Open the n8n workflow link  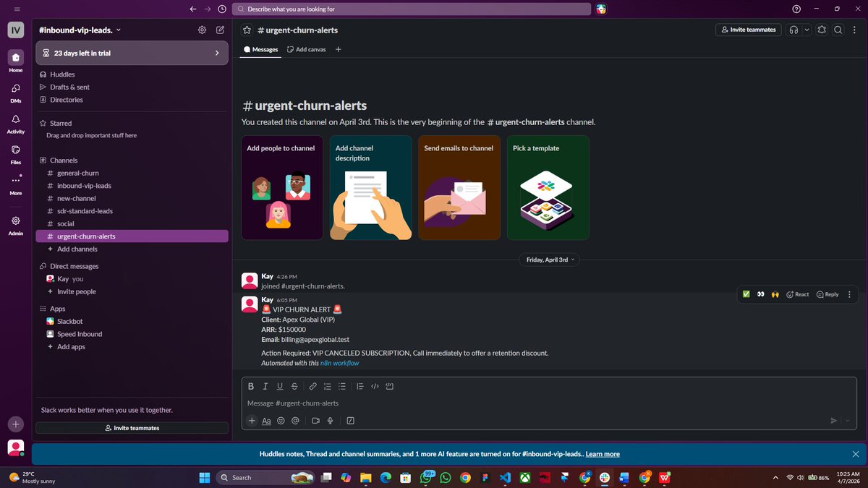(x=339, y=363)
